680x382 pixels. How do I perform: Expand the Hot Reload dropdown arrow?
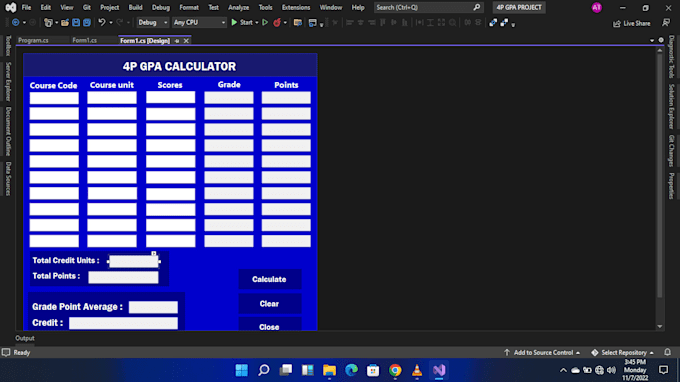point(285,23)
